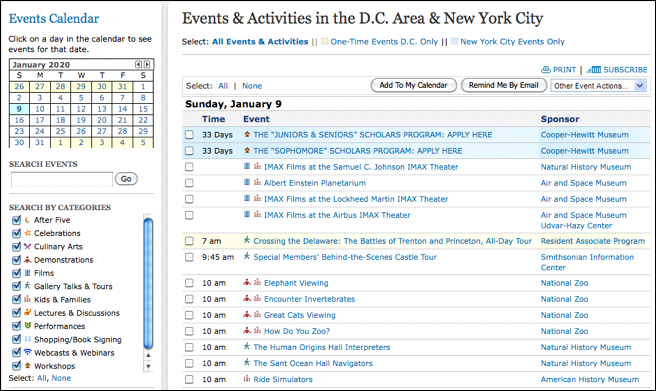Uncheck the Workshops category checkbox

[17, 365]
